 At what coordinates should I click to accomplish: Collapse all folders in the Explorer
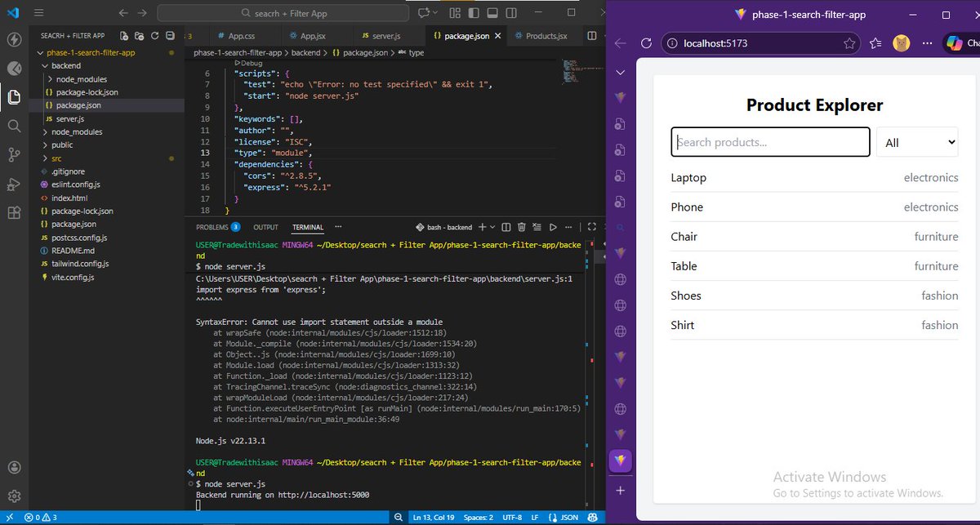(169, 36)
